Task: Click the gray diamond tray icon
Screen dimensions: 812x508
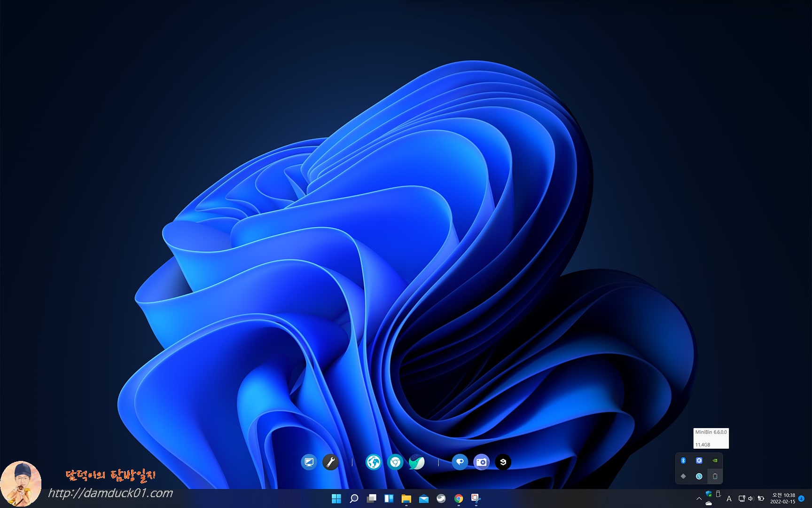Action: tap(683, 476)
